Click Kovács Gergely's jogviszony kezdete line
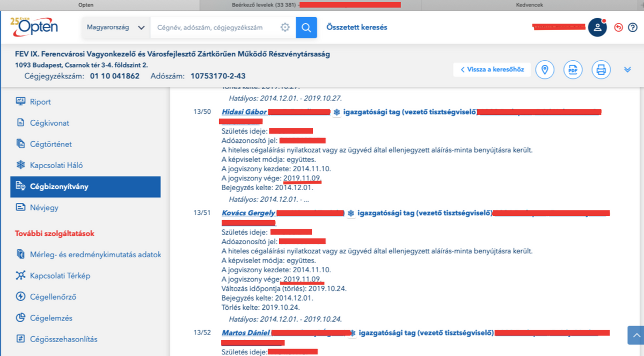644x356 pixels. point(276,270)
